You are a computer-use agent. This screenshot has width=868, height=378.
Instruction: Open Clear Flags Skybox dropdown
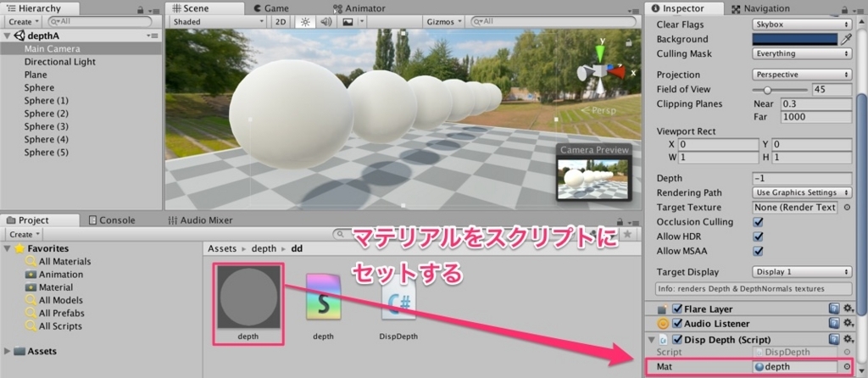[802, 25]
